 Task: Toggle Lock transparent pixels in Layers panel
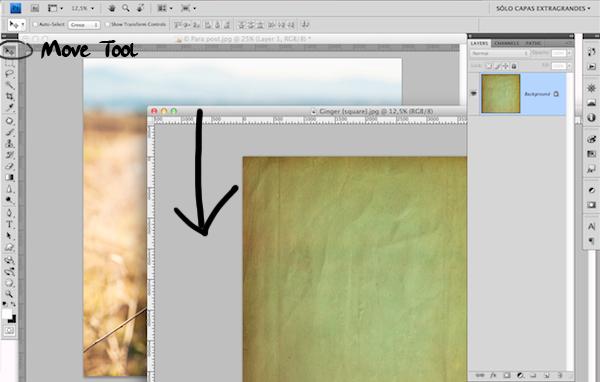coord(489,66)
